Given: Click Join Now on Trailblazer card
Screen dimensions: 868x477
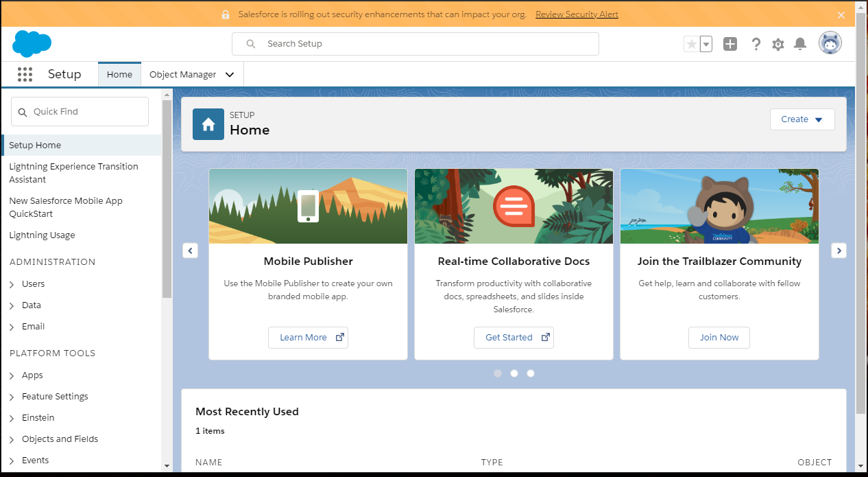Looking at the screenshot, I should tap(719, 338).
